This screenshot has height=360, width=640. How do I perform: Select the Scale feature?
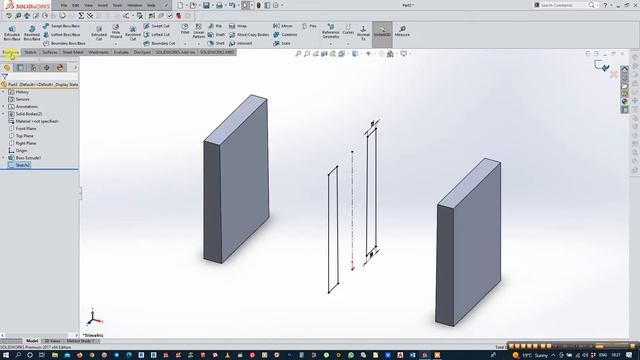click(x=282, y=43)
